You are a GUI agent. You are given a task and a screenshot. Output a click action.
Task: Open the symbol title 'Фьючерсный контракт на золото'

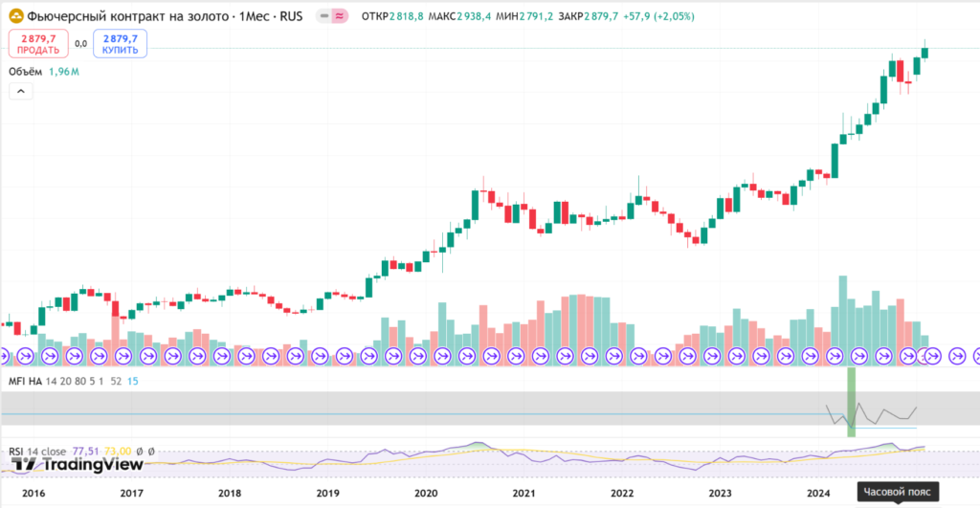coord(127,16)
